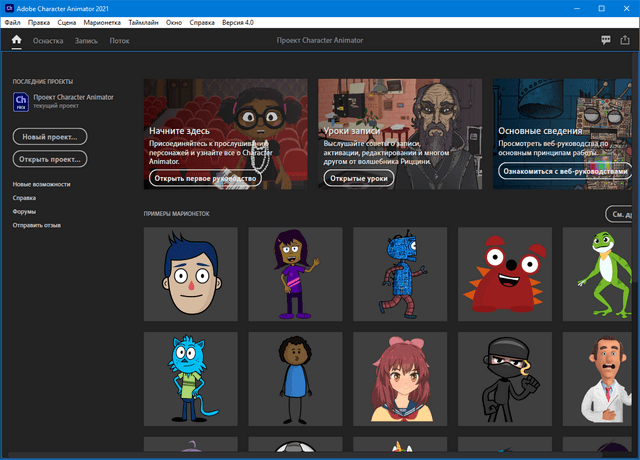Choose the red spiky monster puppet thumbnail
Screen dimensions: 640x460
point(504,274)
